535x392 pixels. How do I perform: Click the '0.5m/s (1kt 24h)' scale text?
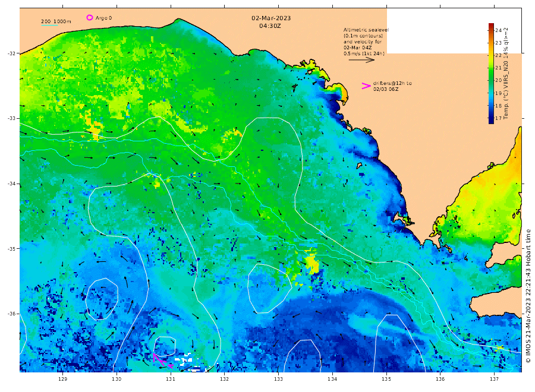[x=364, y=53]
